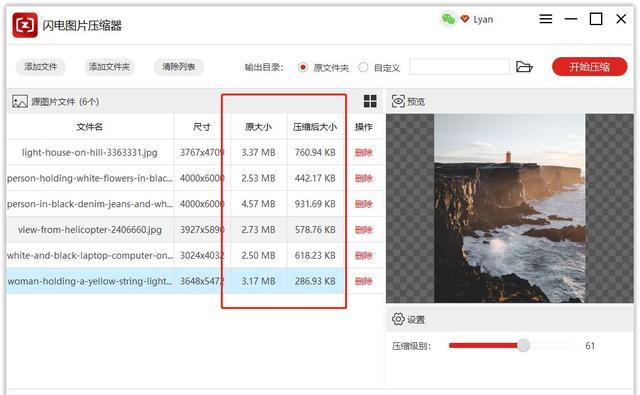Click the 3927x5890 dimension cell

pyautogui.click(x=202, y=230)
